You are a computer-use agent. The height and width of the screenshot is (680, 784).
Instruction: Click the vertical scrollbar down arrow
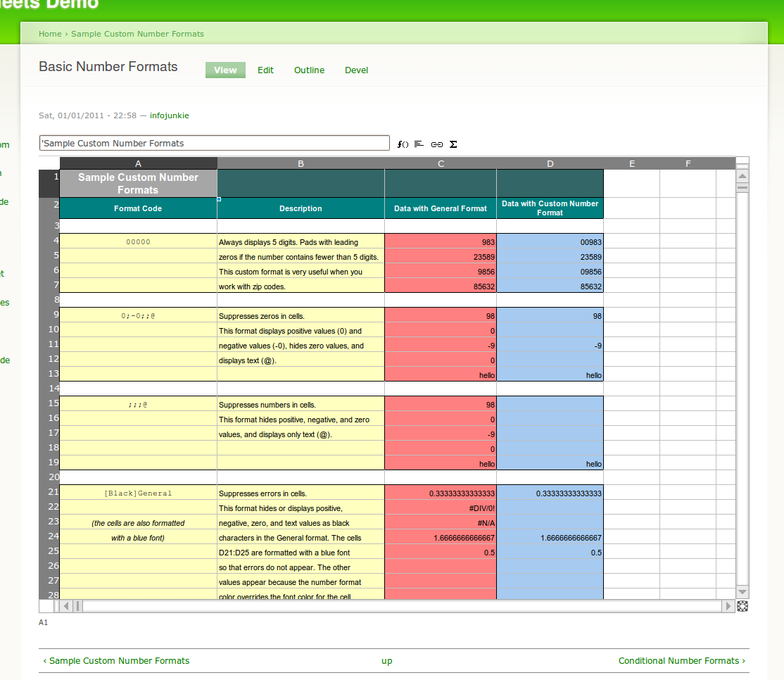click(x=742, y=592)
